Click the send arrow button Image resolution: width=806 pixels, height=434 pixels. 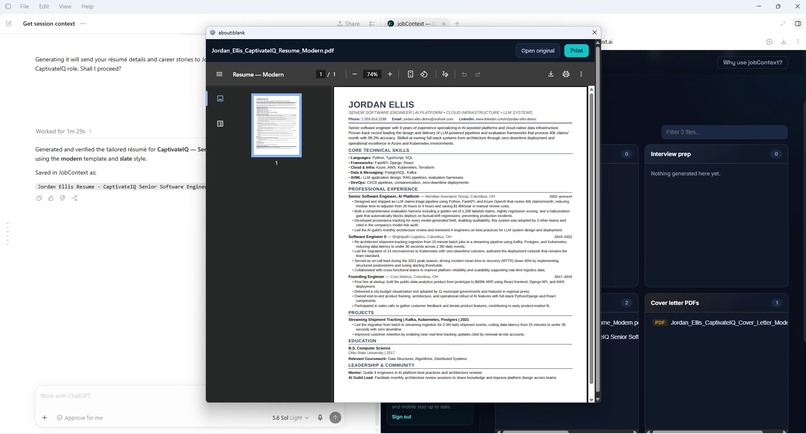click(x=335, y=418)
